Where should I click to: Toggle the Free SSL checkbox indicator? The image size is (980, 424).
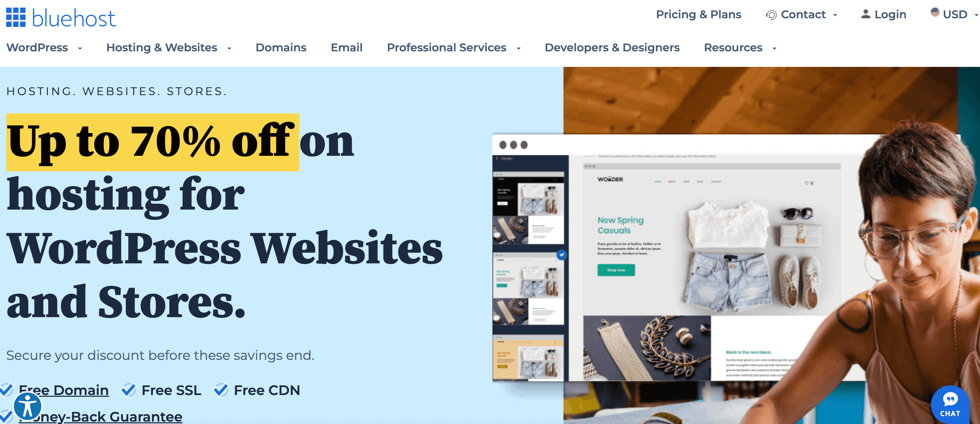128,388
